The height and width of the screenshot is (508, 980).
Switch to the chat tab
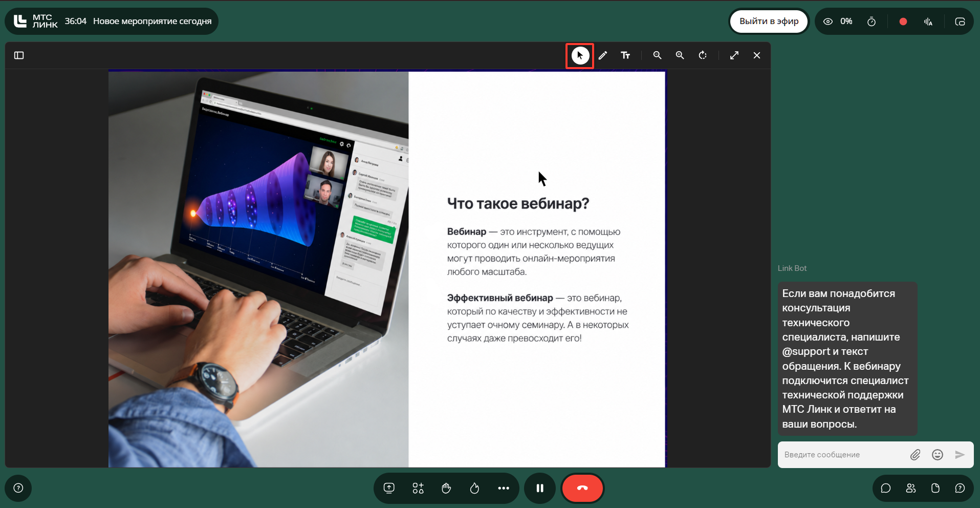point(886,488)
